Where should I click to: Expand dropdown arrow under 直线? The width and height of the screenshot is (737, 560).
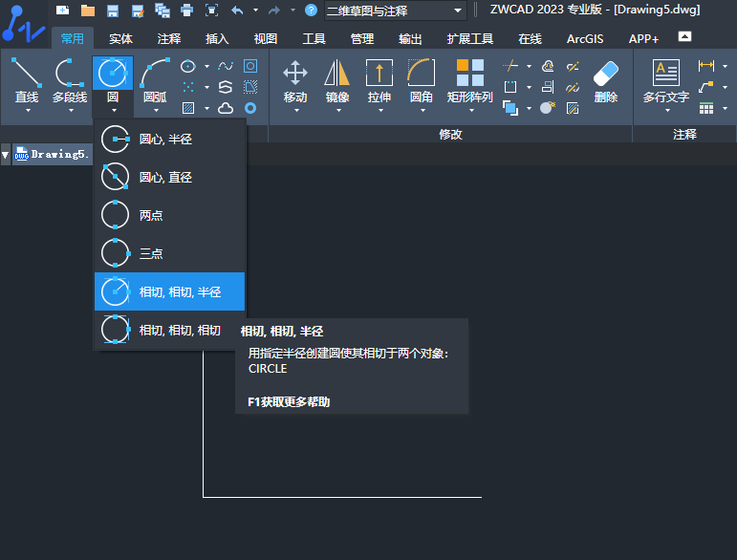point(28,111)
